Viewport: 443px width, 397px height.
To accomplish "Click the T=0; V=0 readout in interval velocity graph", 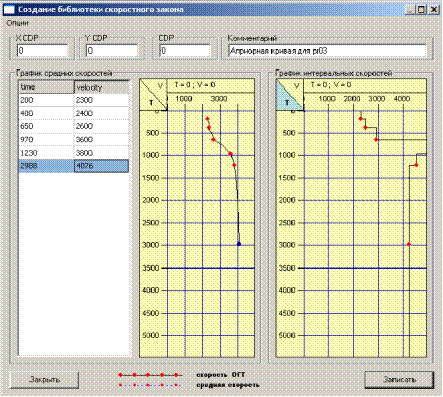I will pyautogui.click(x=331, y=85).
